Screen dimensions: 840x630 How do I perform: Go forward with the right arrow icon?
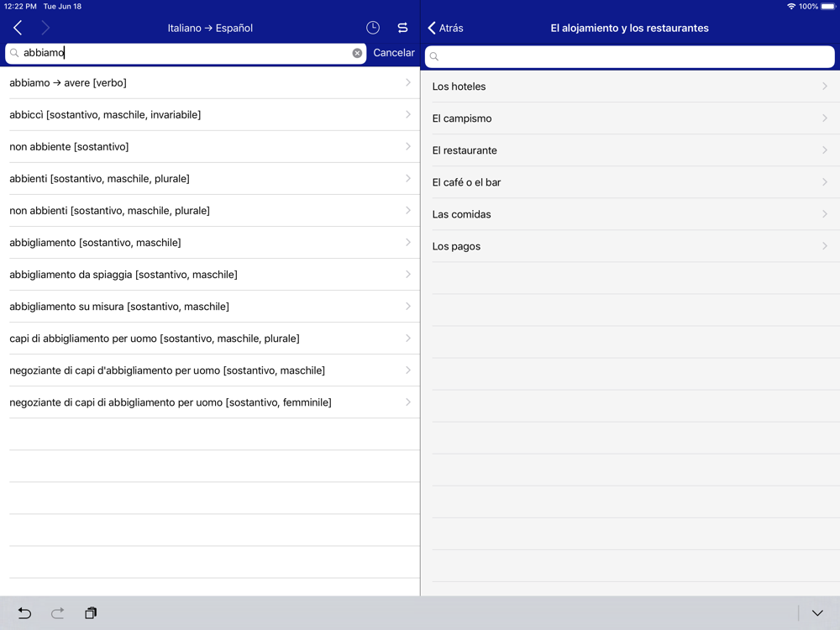tap(45, 28)
